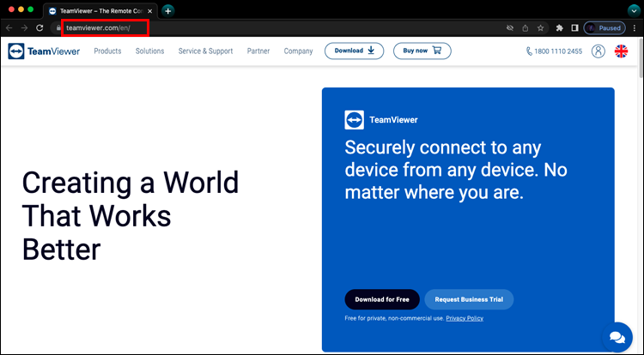Select the TeamViewer – The Remote Con tab
The height and width of the screenshot is (355, 644).
click(100, 11)
